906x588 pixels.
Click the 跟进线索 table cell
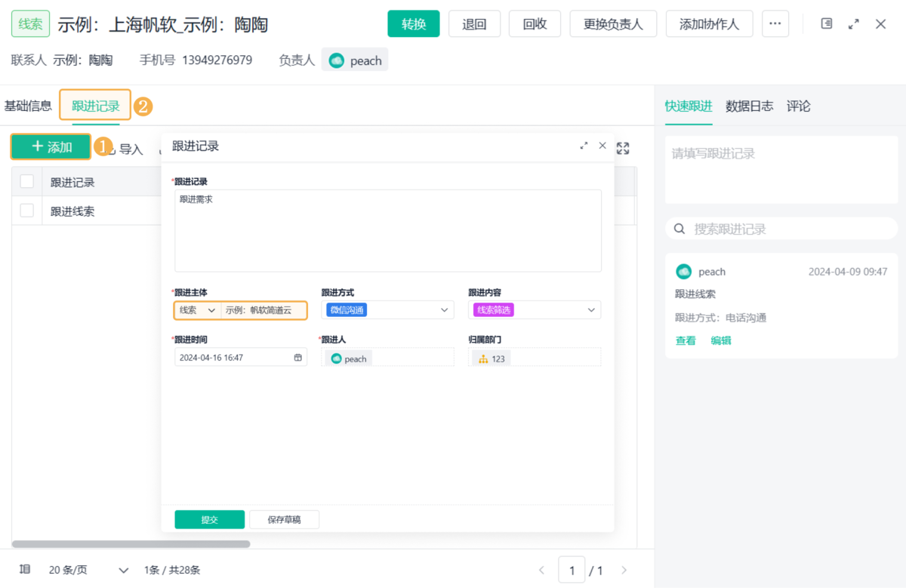click(72, 211)
